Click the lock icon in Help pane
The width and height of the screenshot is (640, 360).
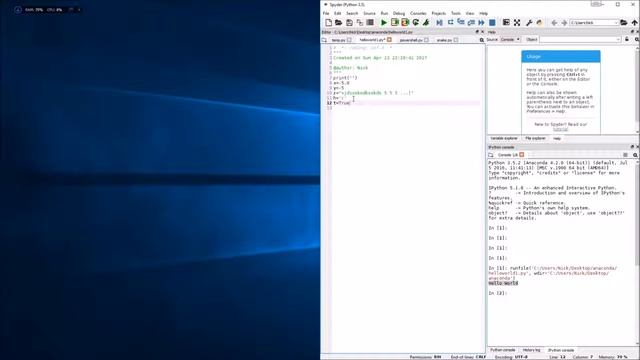627,39
